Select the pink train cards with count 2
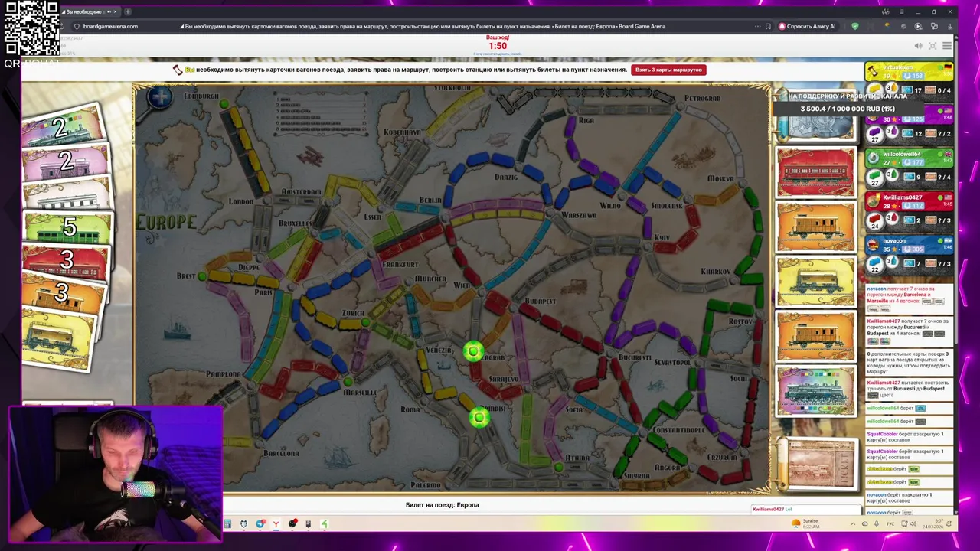 tap(65, 161)
